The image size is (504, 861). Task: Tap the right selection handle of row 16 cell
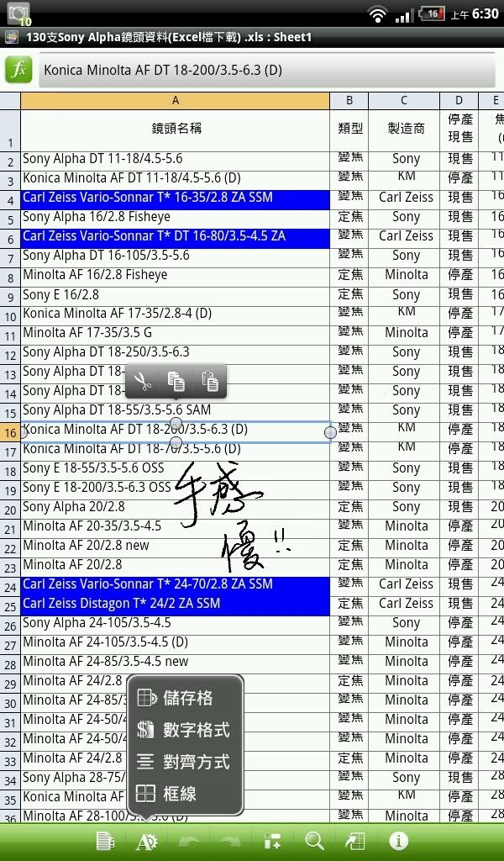point(330,433)
